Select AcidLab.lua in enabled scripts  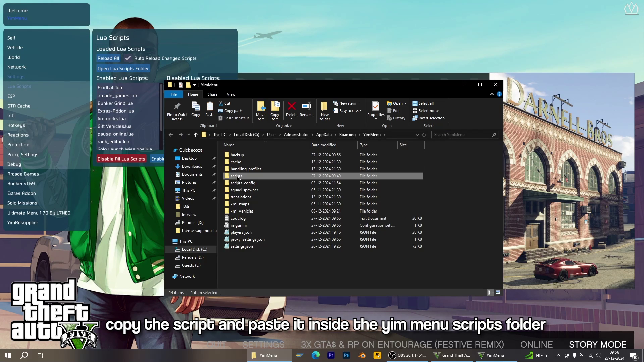(110, 88)
